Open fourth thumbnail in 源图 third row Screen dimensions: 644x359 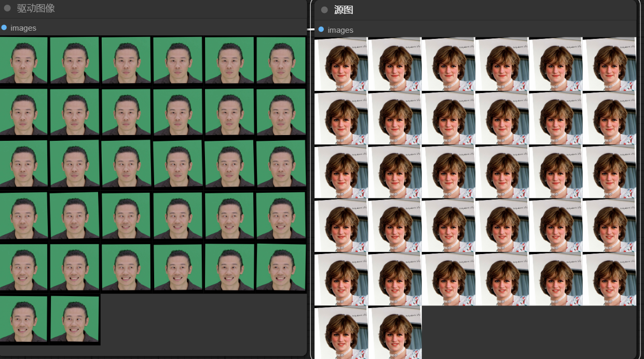click(x=502, y=171)
